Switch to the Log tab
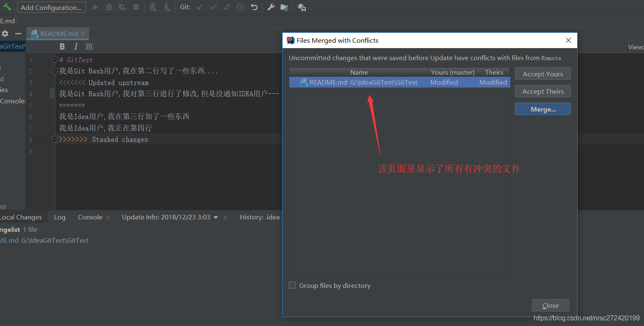Screen dimensions: 644x326 click(59, 217)
